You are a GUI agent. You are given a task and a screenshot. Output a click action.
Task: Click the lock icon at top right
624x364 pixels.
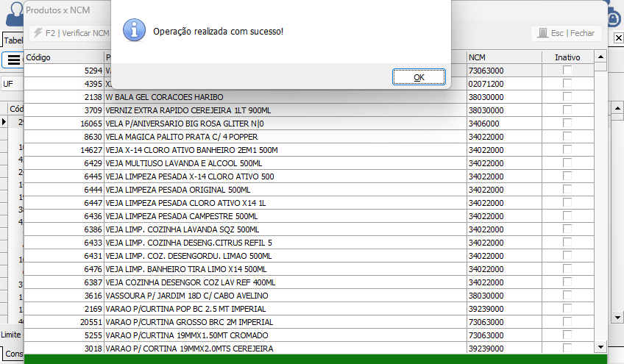(x=614, y=17)
